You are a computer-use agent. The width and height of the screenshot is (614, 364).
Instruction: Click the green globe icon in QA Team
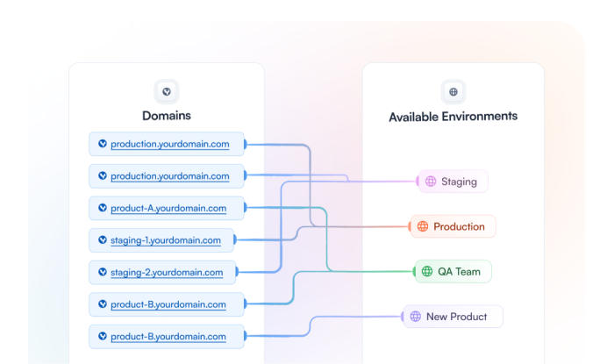[427, 272]
